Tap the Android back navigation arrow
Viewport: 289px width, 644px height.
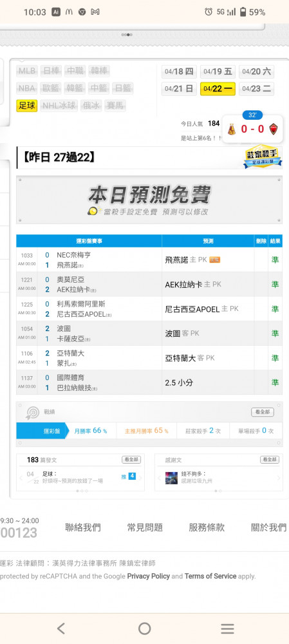(61, 629)
